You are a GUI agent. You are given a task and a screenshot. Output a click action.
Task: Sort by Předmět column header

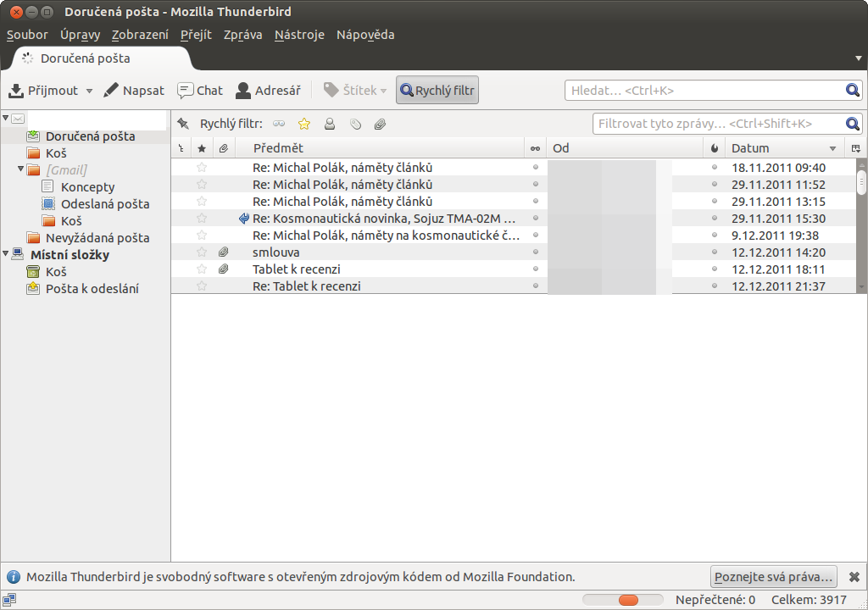380,148
